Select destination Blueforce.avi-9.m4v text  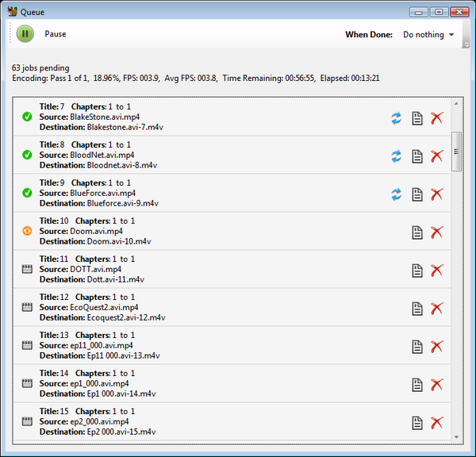pos(123,203)
